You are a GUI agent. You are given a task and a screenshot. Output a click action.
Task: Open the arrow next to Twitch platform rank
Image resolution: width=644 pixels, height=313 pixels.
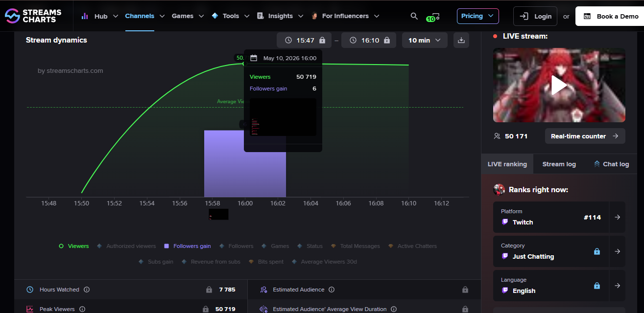[617, 217]
